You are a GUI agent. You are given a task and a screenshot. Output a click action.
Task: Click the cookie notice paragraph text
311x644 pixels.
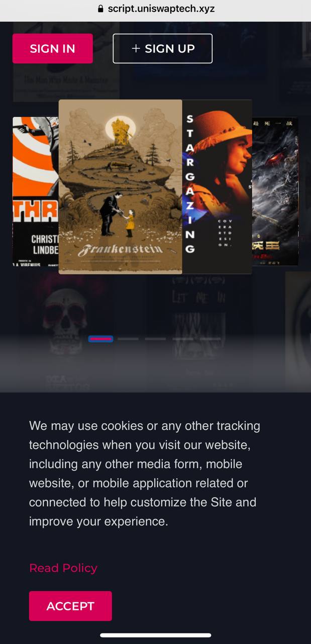(145, 473)
